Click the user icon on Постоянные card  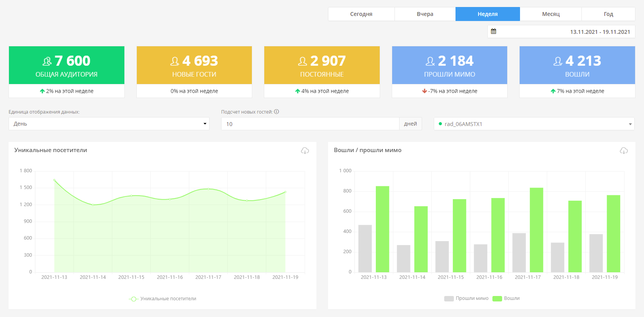tap(303, 61)
